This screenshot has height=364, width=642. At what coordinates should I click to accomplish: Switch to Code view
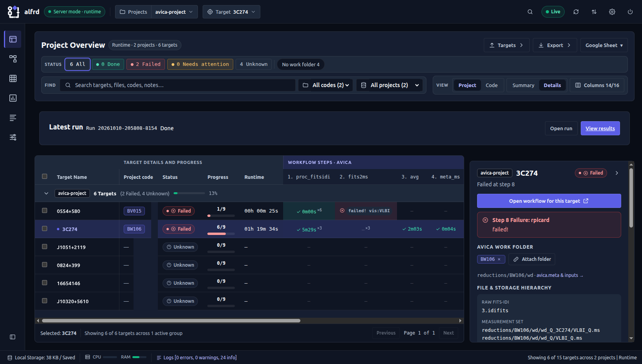click(x=492, y=85)
